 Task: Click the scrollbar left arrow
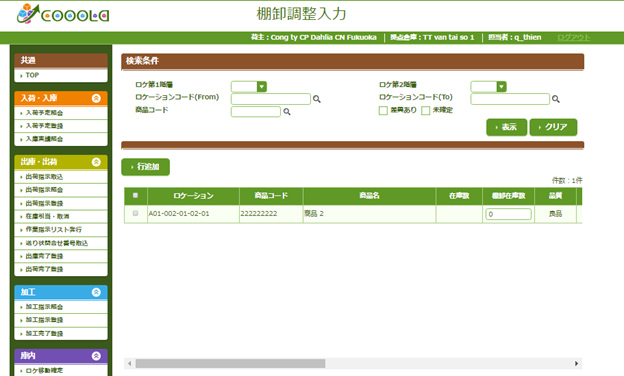(x=129, y=363)
